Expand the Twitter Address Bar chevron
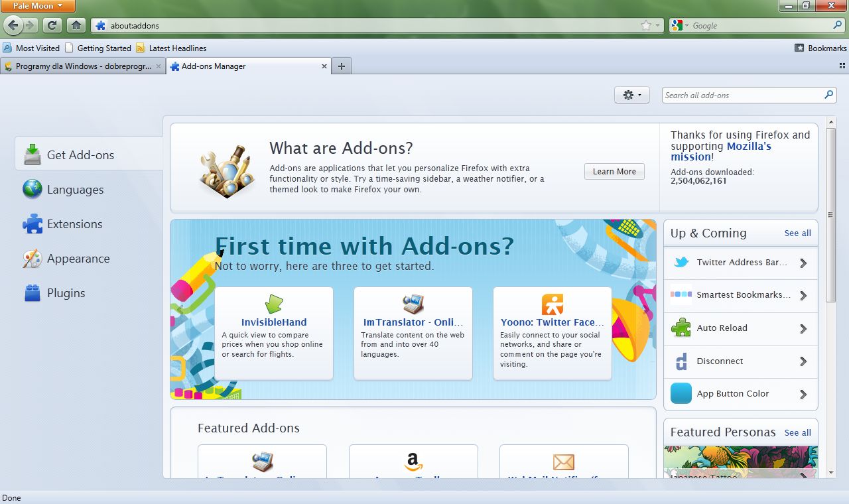The height and width of the screenshot is (504, 849). click(803, 263)
